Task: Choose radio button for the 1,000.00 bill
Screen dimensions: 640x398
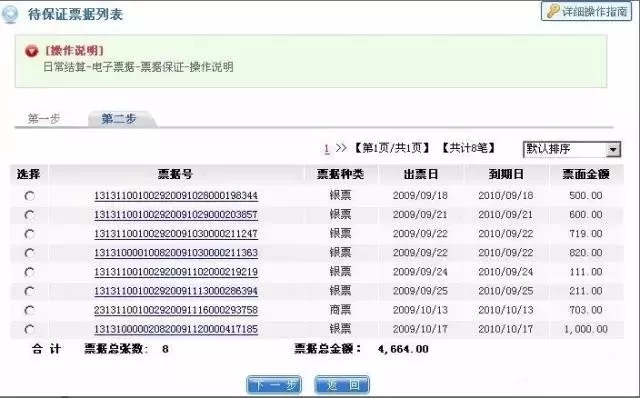Action: pos(29,329)
